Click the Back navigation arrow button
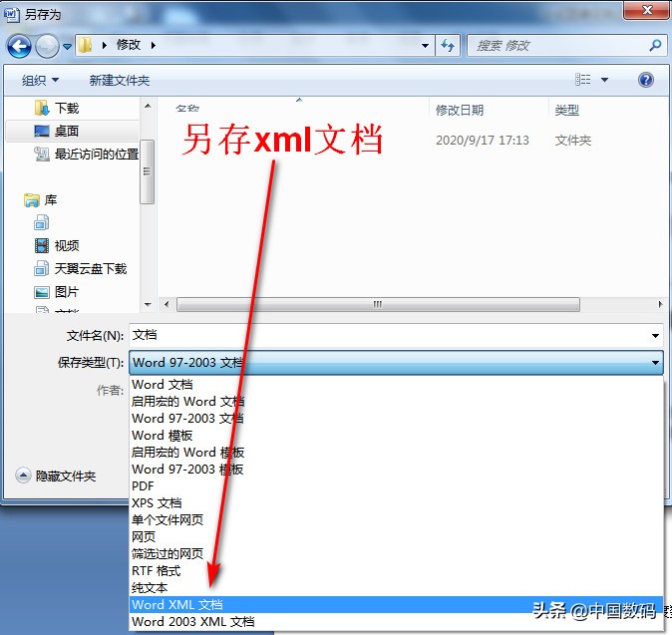 (x=19, y=46)
